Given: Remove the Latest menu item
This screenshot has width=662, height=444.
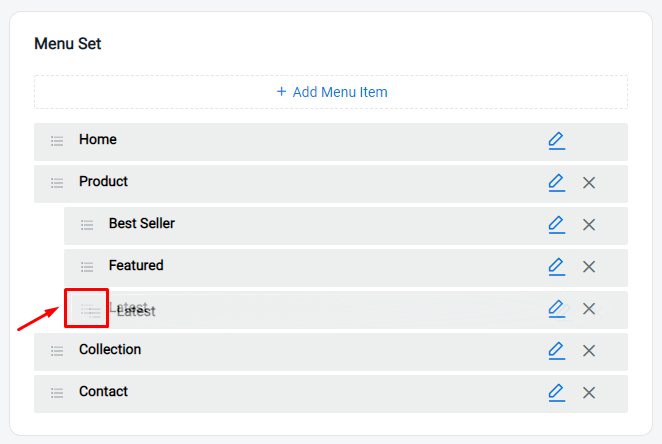Looking at the screenshot, I should 589,309.
